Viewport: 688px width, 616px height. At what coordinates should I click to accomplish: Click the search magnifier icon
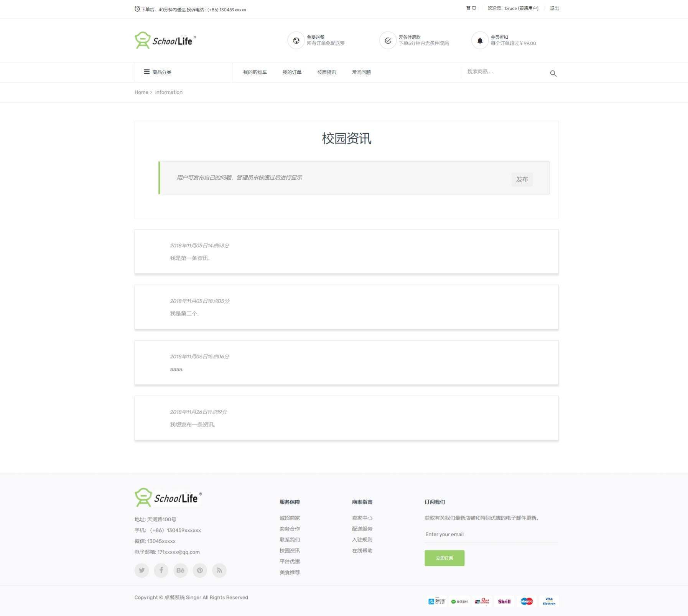(x=553, y=73)
